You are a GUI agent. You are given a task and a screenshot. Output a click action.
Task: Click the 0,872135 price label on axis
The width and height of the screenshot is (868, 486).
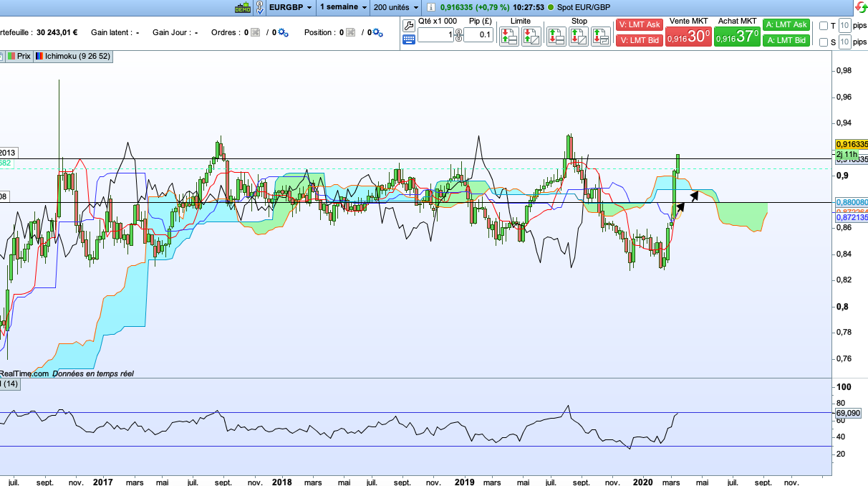[851, 217]
